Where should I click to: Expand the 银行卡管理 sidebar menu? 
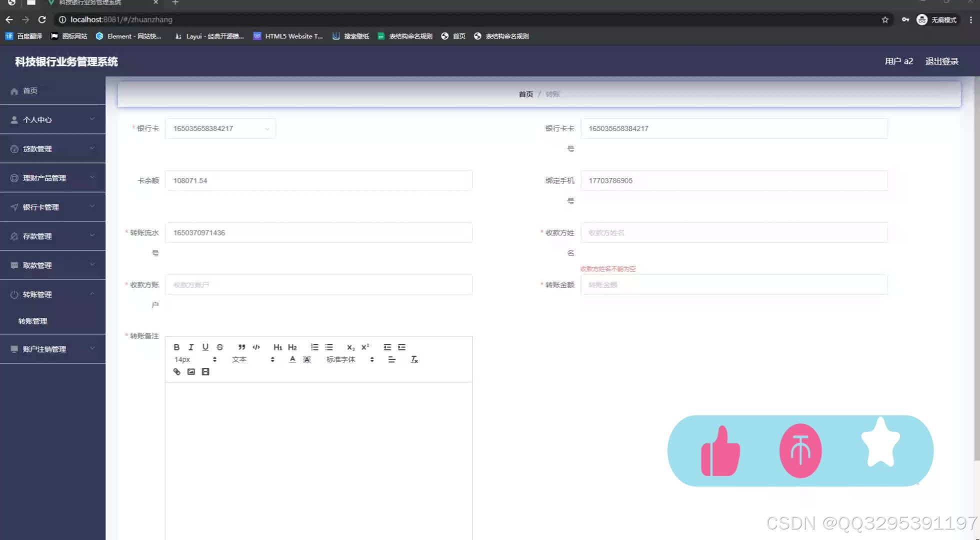52,206
